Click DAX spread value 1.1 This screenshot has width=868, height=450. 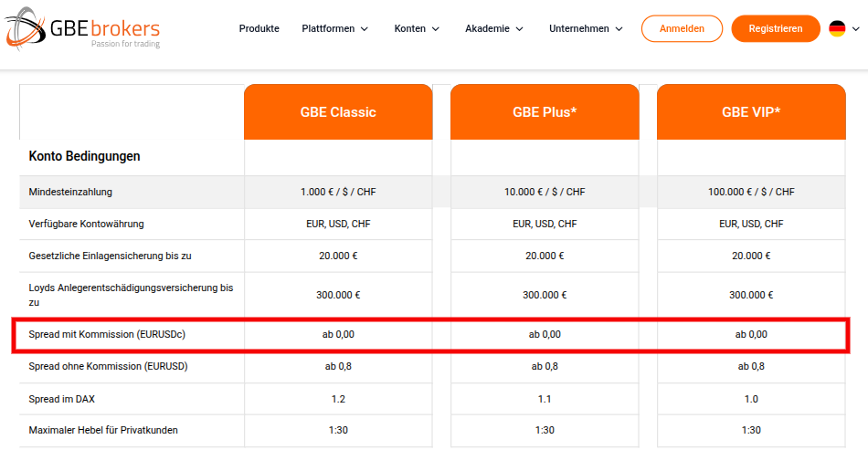point(545,399)
